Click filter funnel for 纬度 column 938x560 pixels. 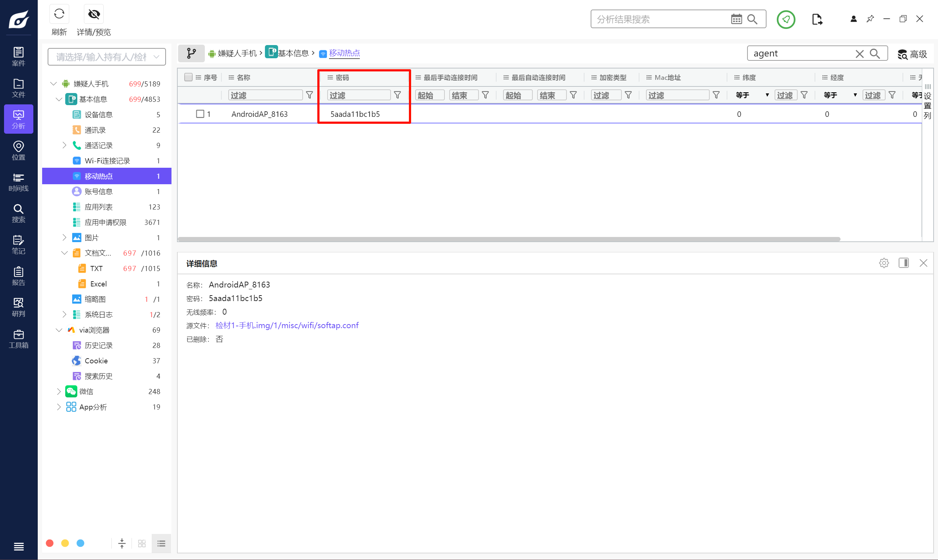[804, 95]
